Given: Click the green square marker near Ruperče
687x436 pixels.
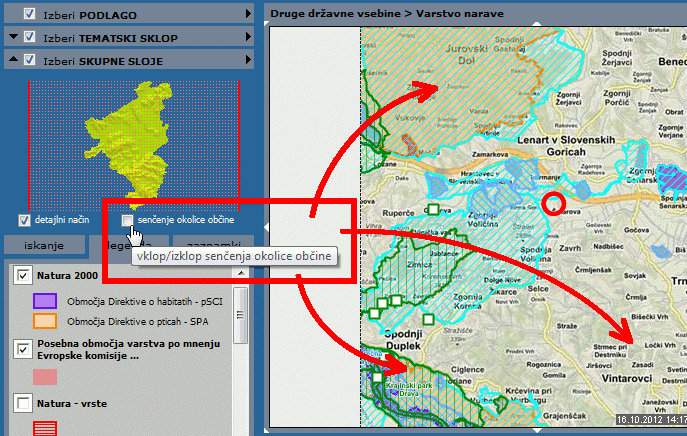Looking at the screenshot, I should [434, 210].
